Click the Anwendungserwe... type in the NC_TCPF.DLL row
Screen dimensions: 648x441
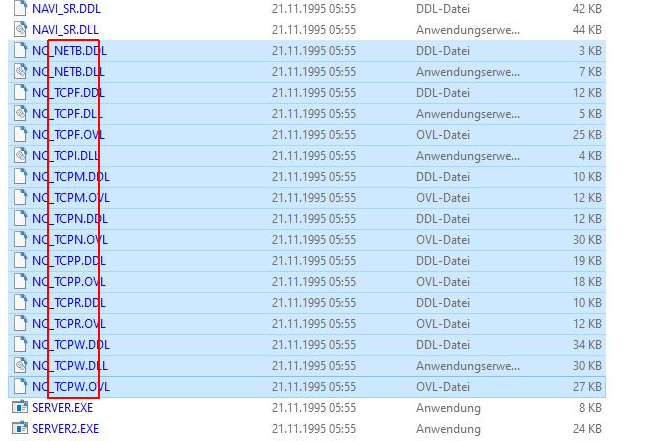pyautogui.click(x=468, y=114)
